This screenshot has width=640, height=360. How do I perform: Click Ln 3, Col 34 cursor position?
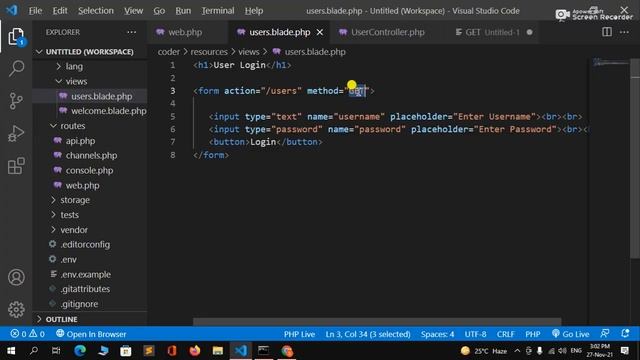[368, 334]
